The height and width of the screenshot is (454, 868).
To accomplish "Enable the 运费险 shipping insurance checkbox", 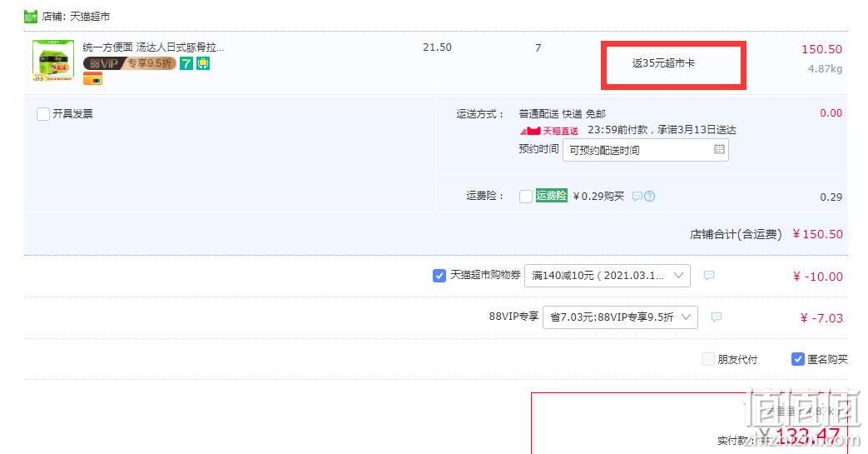I will pos(526,197).
